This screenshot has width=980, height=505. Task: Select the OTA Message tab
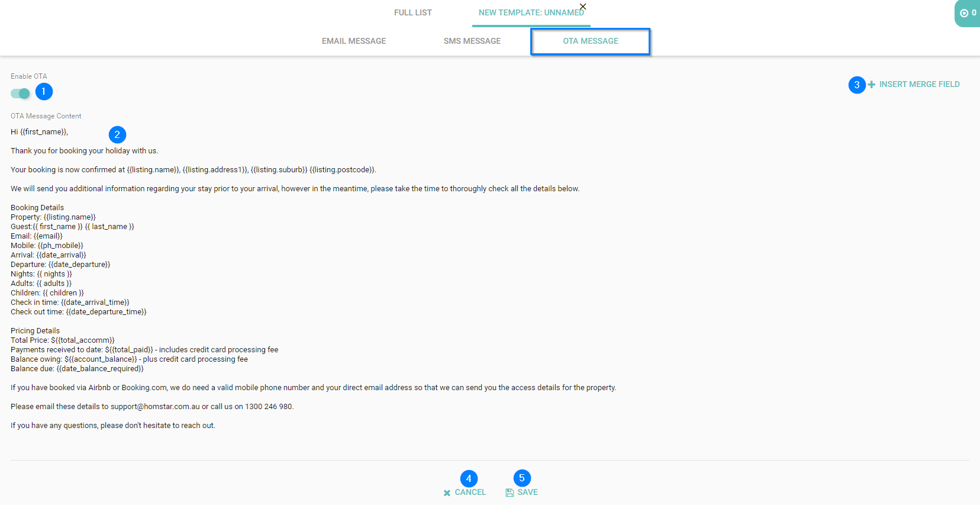click(x=590, y=41)
